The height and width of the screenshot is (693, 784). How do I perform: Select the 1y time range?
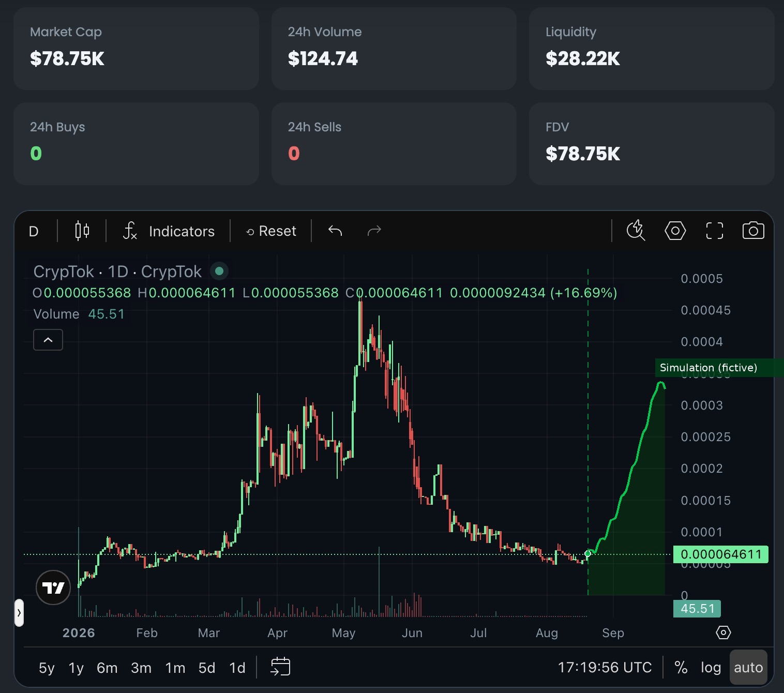point(76,668)
